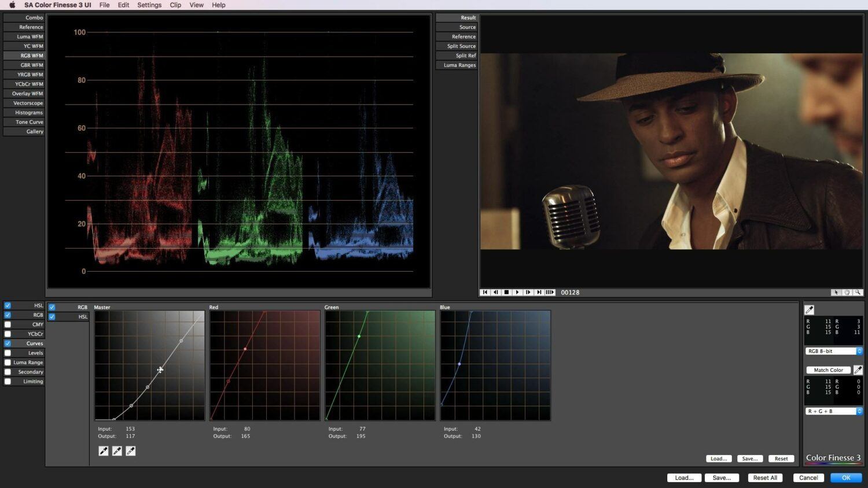Stop playback in the preview
The width and height of the screenshot is (868, 488).
pyautogui.click(x=506, y=292)
